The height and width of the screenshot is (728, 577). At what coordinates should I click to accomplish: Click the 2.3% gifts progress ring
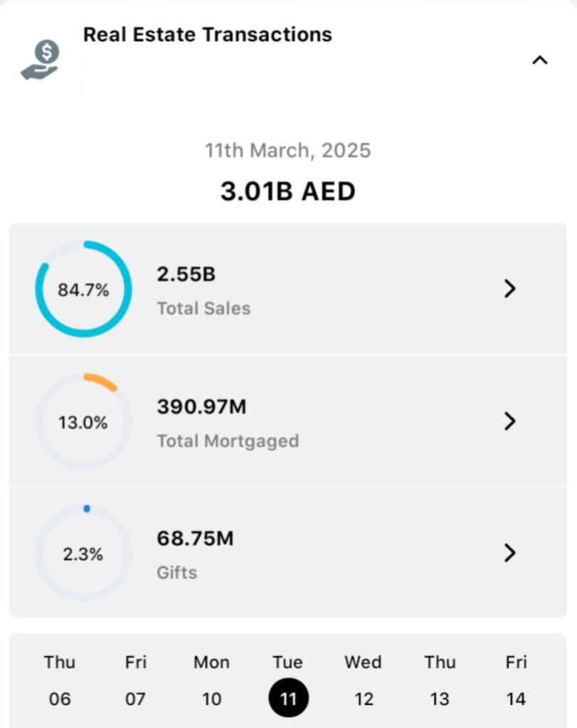click(x=83, y=554)
